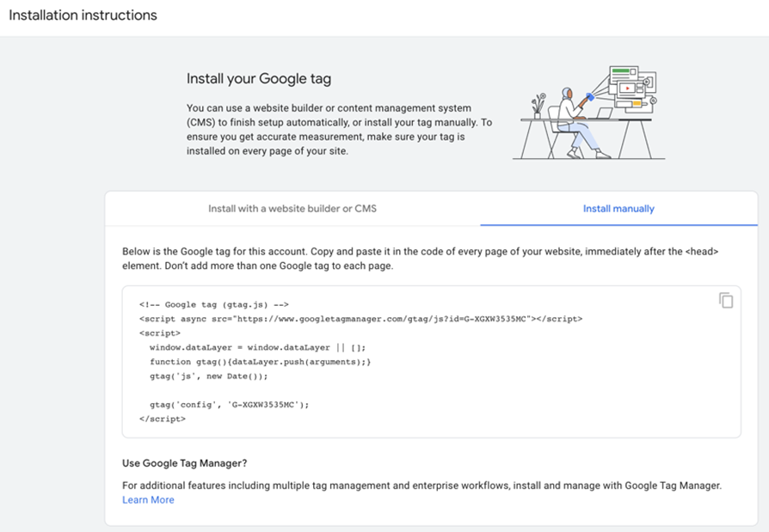
Task: Click the opening script tag line
Action: point(160,333)
